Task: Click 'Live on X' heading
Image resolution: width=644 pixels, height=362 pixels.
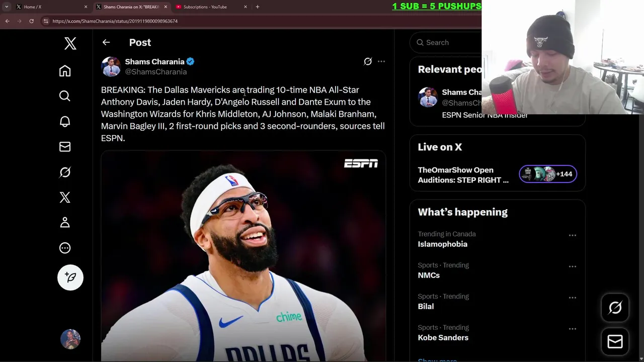Action: (x=440, y=147)
